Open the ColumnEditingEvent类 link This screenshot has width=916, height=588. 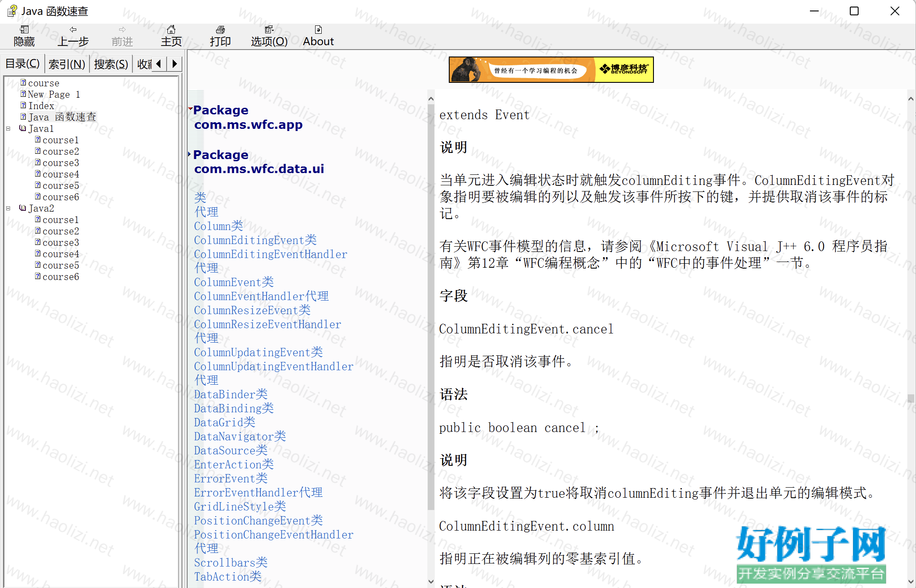(x=255, y=240)
